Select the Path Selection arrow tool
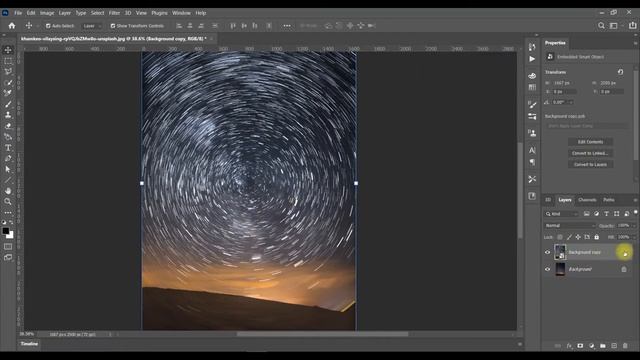 click(8, 169)
